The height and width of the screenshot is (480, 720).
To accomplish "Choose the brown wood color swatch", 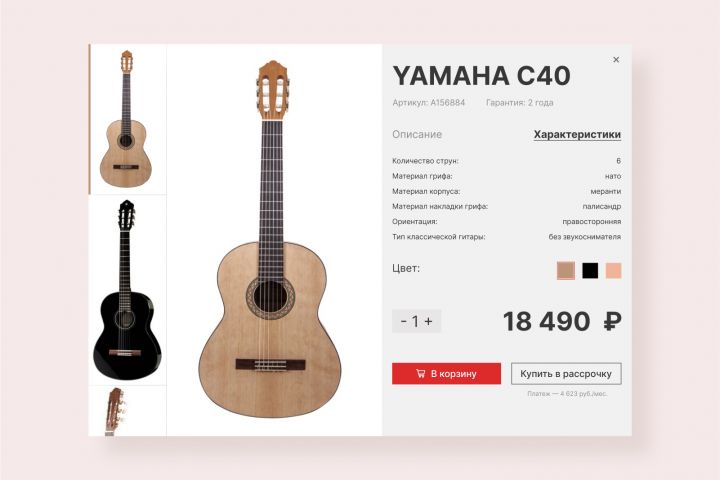I will click(566, 271).
